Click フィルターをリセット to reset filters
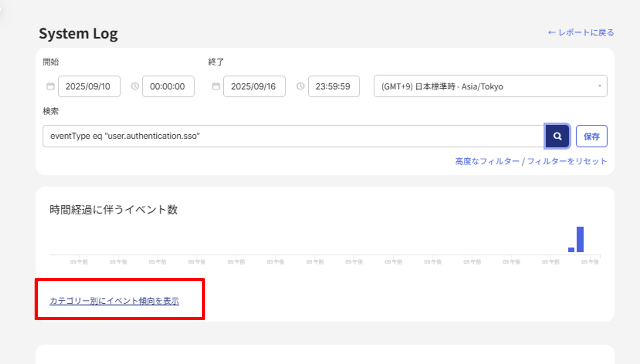 567,161
